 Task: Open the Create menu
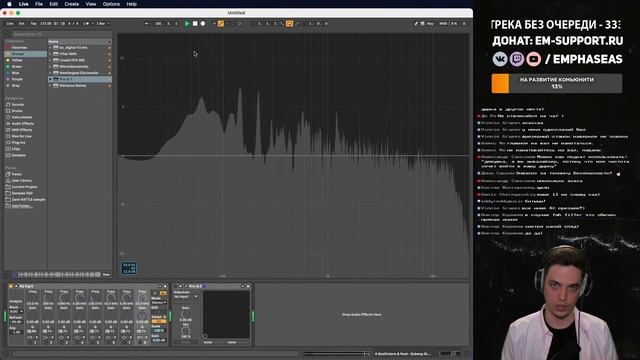pyautogui.click(x=71, y=4)
